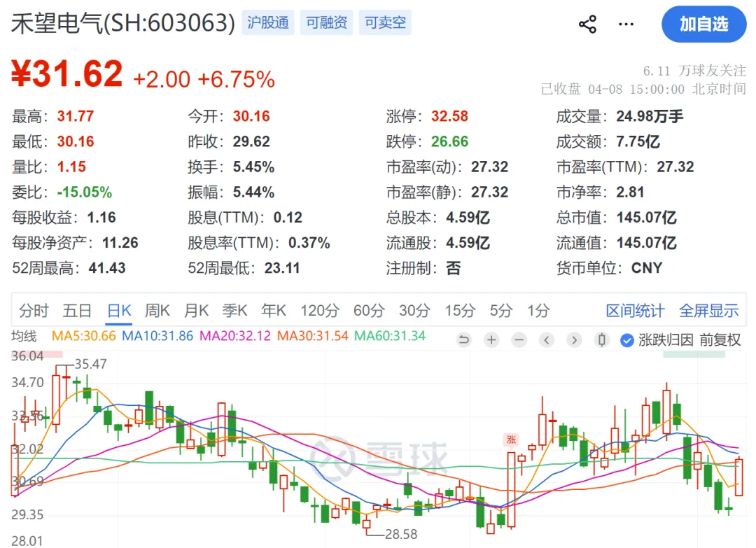Click the MA5:30.66 indicator
The width and height of the screenshot is (756, 548).
click(x=83, y=336)
